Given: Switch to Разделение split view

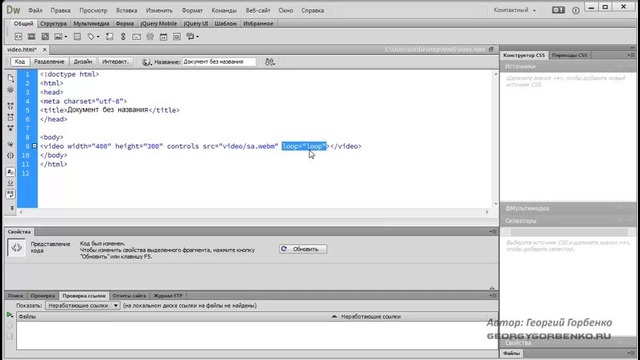Looking at the screenshot, I should (x=49, y=62).
